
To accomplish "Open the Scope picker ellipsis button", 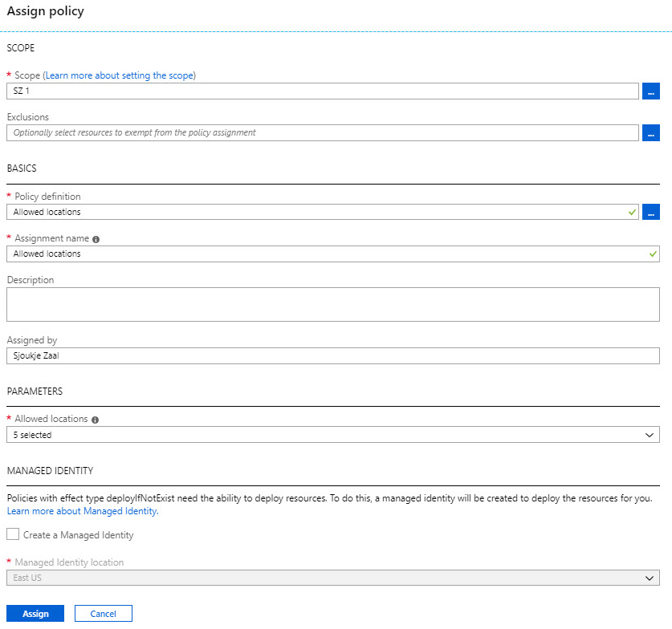I will point(650,91).
